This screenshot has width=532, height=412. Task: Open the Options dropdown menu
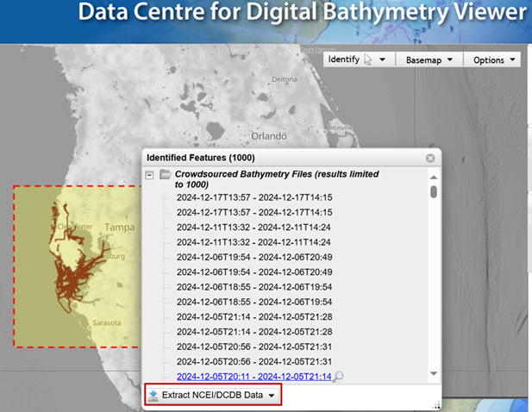pos(494,60)
